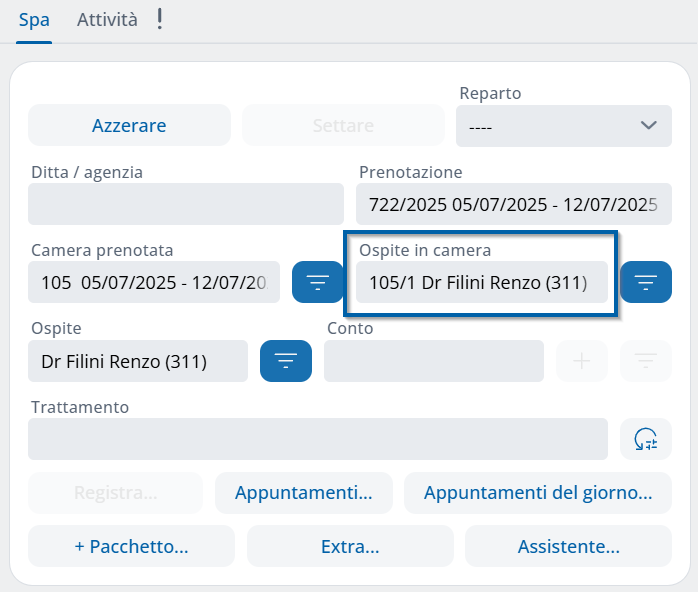Open the Attività tab
The width and height of the screenshot is (698, 592).
[x=107, y=20]
